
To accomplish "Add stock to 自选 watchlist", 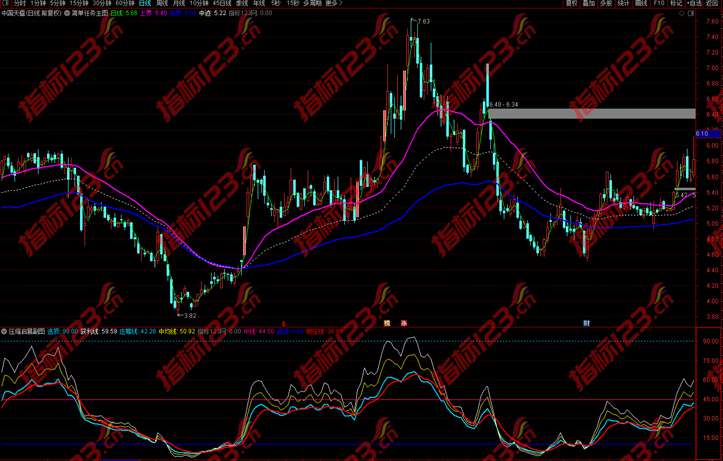I will coord(696,4).
